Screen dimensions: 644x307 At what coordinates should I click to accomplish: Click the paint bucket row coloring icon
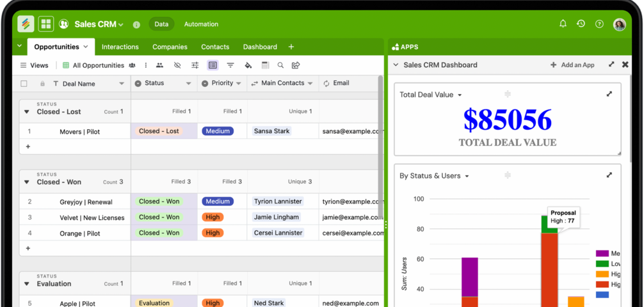248,65
